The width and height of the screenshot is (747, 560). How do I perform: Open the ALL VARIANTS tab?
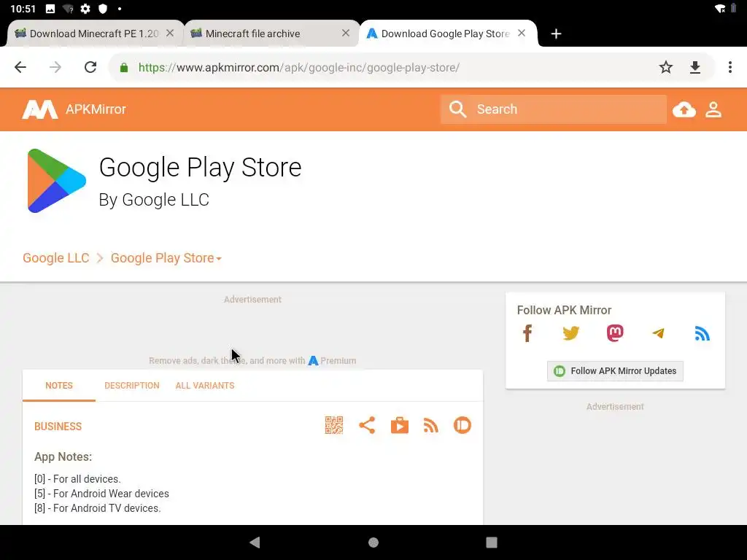click(x=205, y=386)
